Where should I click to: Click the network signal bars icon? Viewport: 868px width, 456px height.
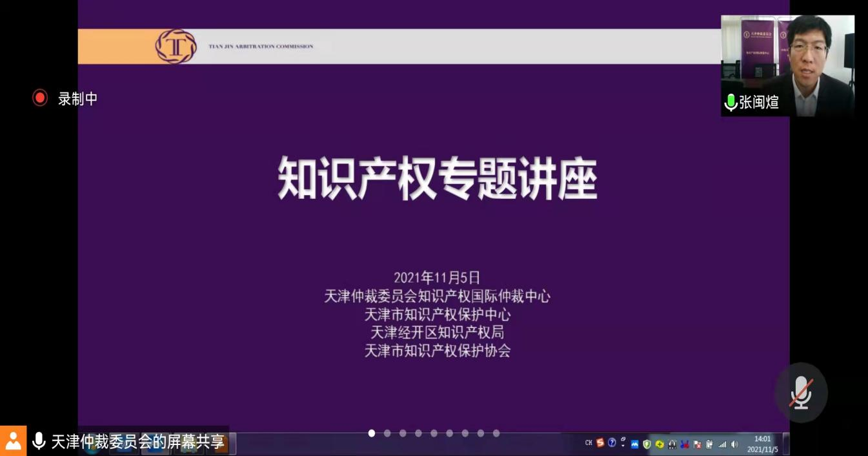tap(722, 444)
